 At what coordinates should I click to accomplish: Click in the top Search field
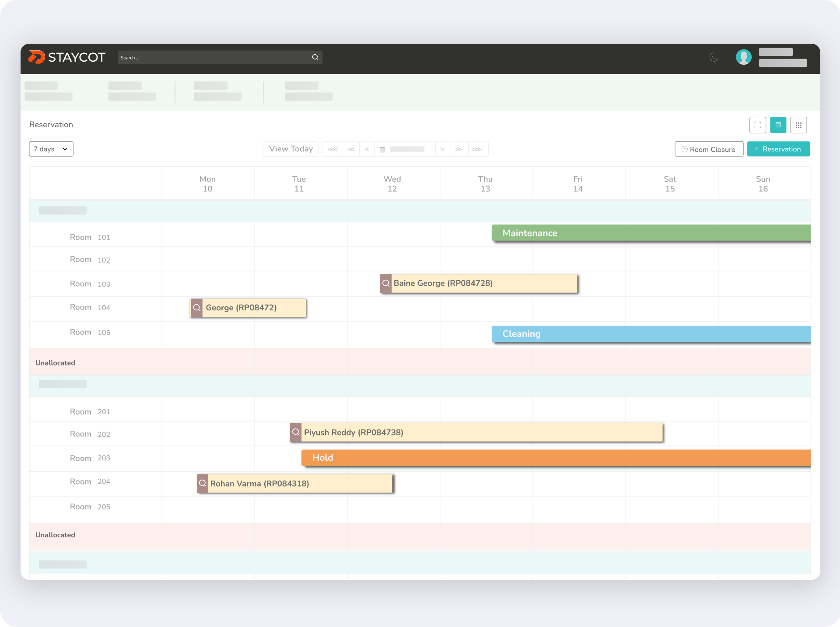click(214, 57)
